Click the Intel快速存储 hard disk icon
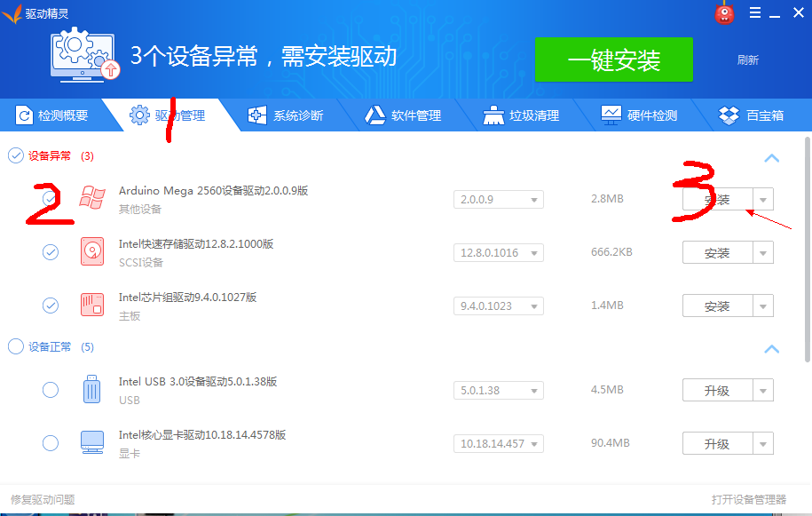The width and height of the screenshot is (812, 516). coord(92,251)
